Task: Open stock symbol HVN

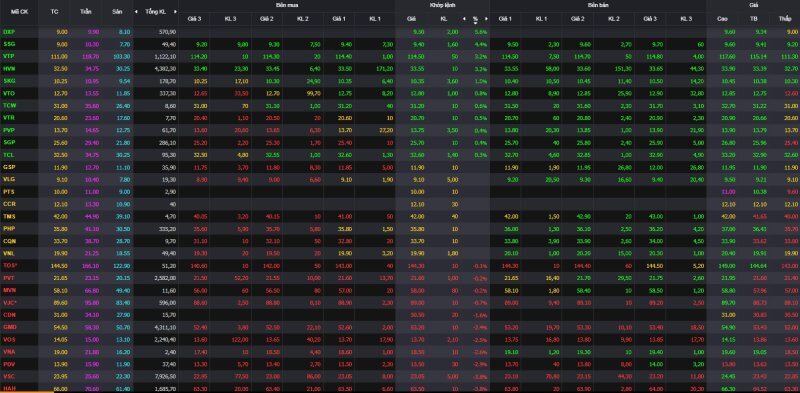Action: (9, 68)
